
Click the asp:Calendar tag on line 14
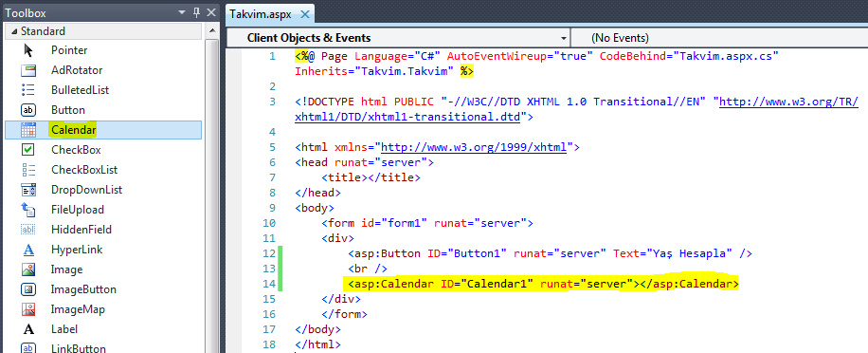click(x=543, y=285)
